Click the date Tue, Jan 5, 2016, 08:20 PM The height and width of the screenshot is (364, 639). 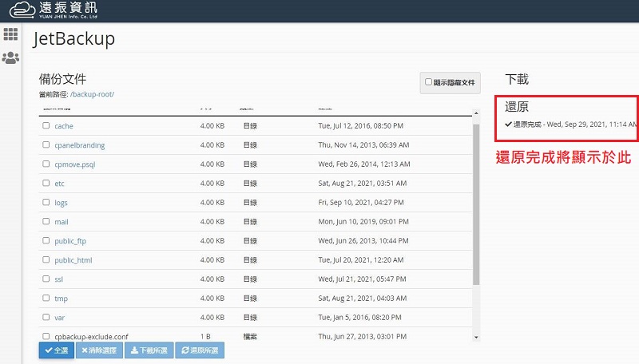click(x=360, y=317)
